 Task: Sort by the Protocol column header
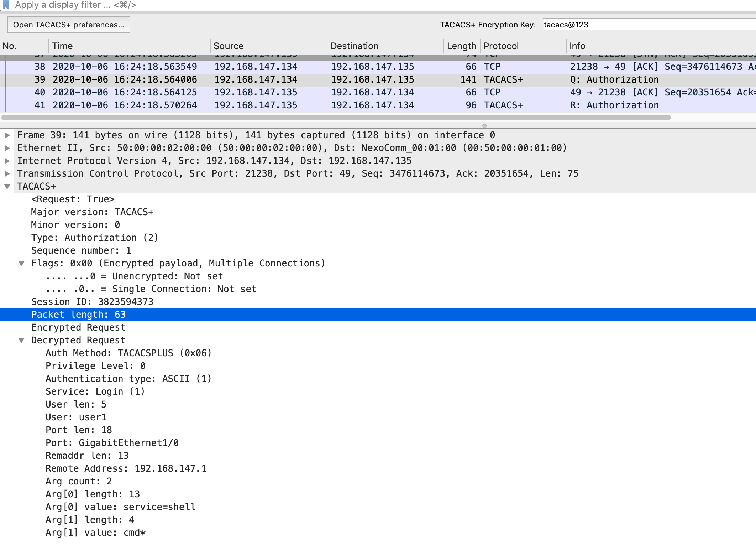pos(501,46)
